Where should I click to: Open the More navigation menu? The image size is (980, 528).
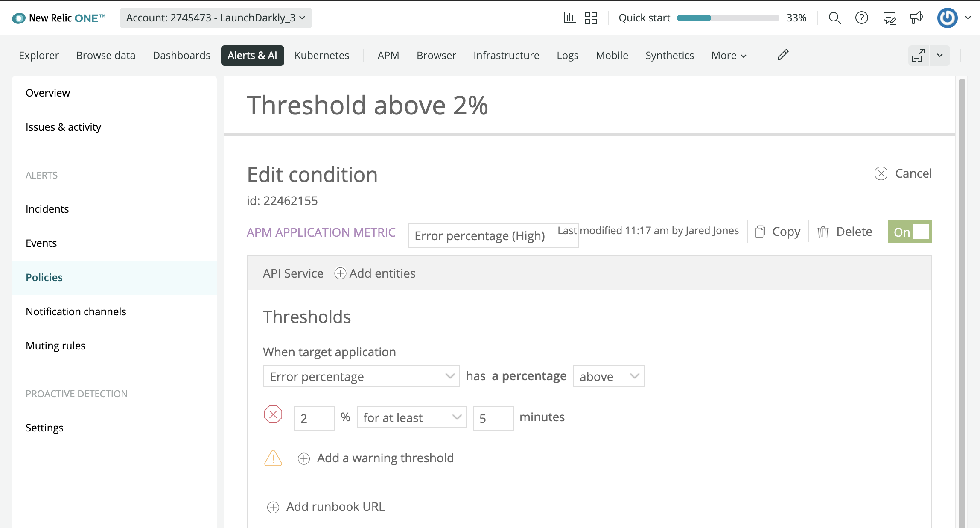pos(728,55)
